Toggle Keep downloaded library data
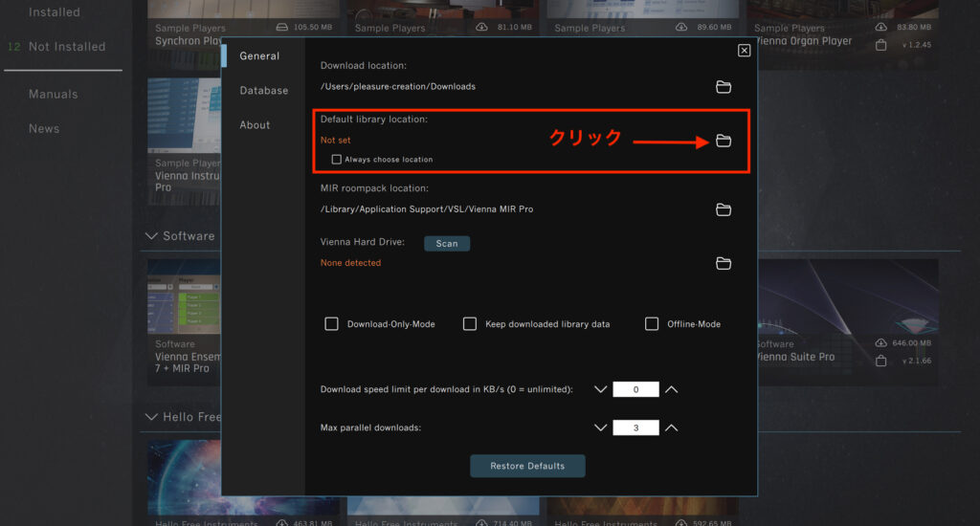This screenshot has width=980, height=526. click(x=469, y=323)
